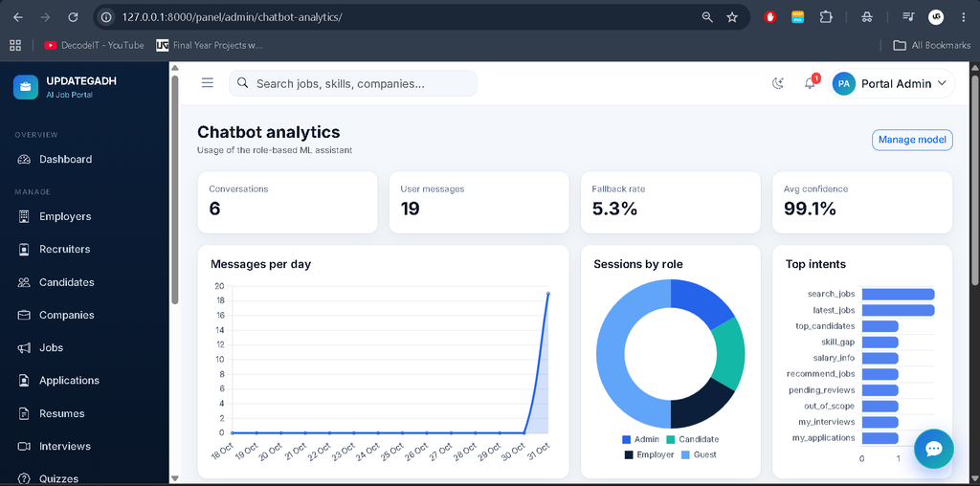Click the Quizzes icon in the sidebar

click(24, 479)
